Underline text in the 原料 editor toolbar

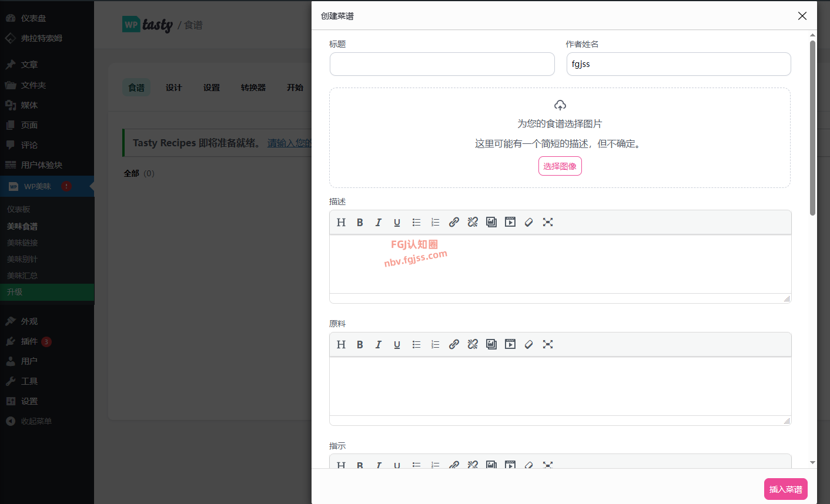(x=397, y=344)
